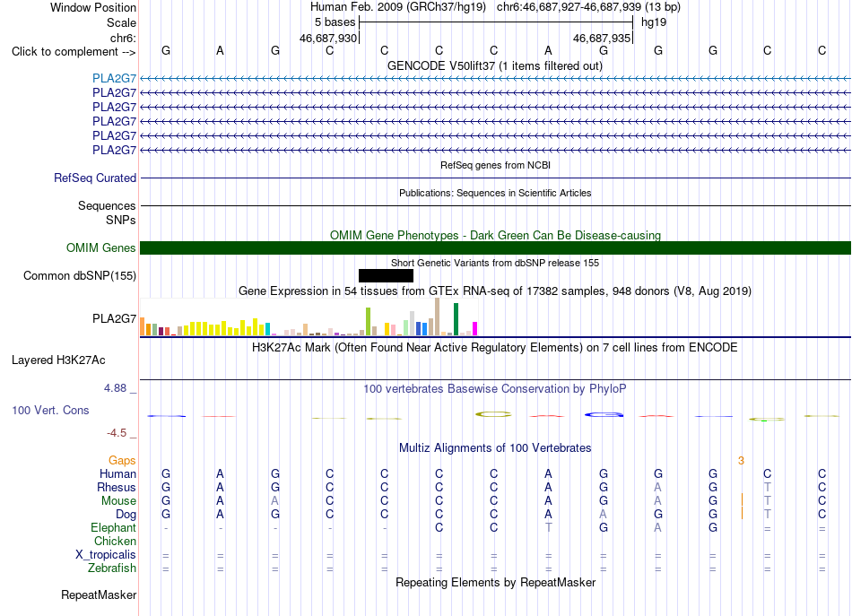Click the tallest tan bar in GTEx chart
The width and height of the screenshot is (852, 616).
tap(437, 317)
